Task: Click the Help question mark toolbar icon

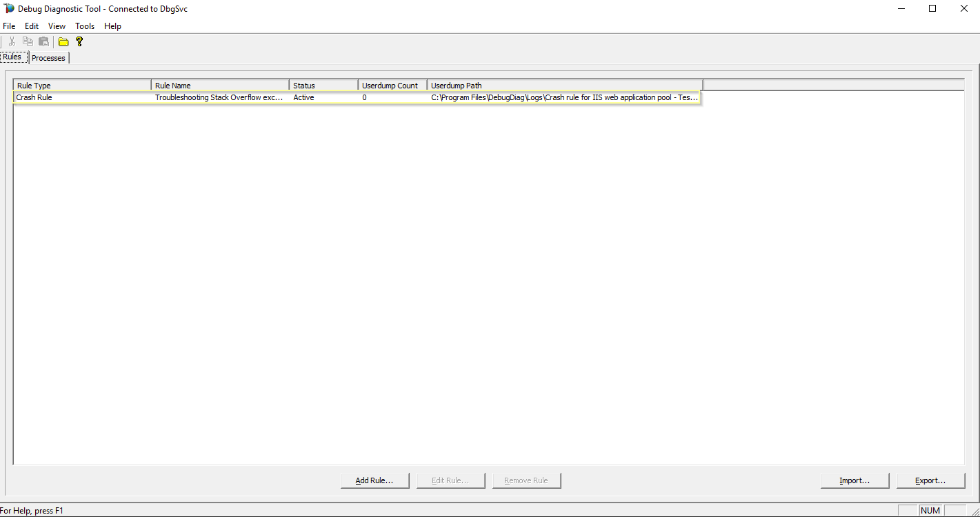Action: pos(79,41)
